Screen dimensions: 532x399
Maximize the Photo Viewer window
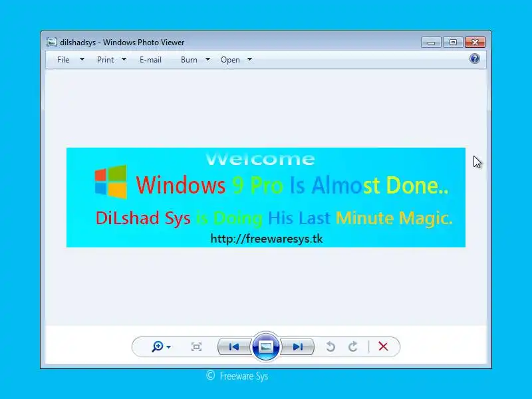(x=453, y=43)
